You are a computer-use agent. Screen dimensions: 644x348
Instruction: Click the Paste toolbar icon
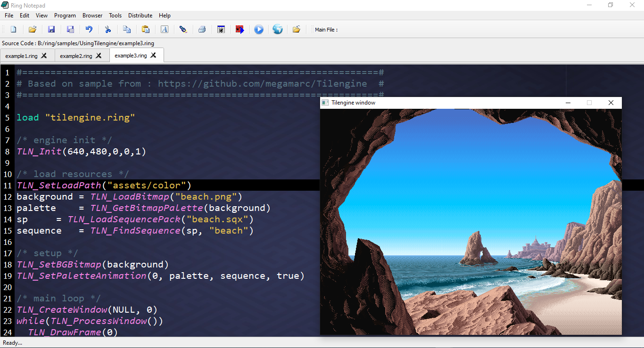tap(145, 29)
